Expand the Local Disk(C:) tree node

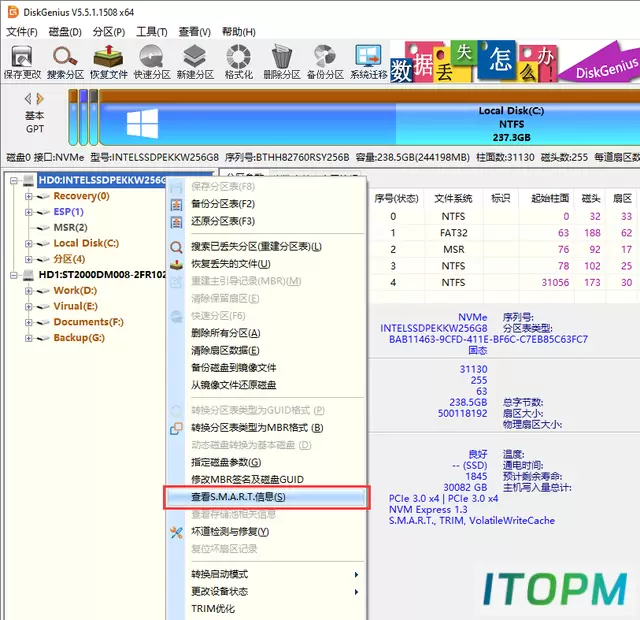click(x=29, y=244)
